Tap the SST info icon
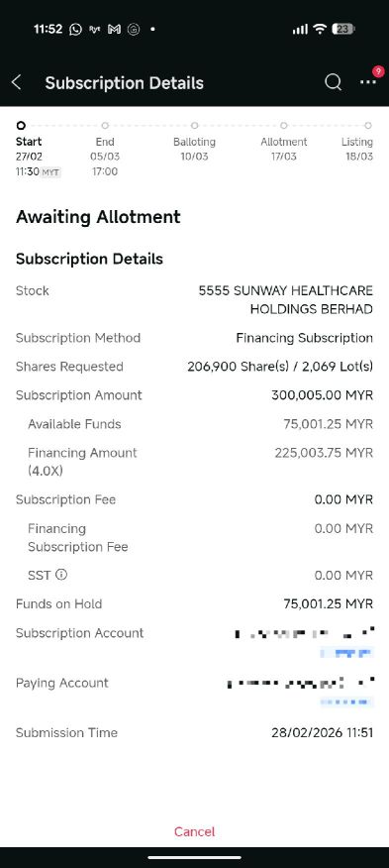This screenshot has height=868, width=389. (x=61, y=575)
